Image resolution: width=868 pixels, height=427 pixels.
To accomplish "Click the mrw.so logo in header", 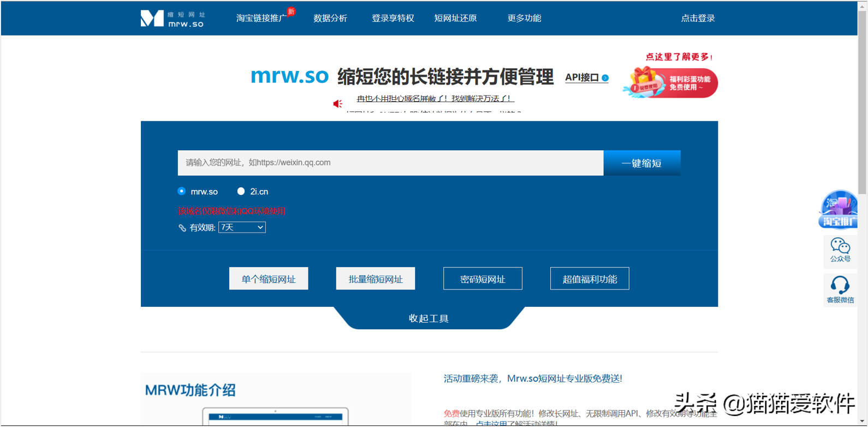I will point(173,19).
